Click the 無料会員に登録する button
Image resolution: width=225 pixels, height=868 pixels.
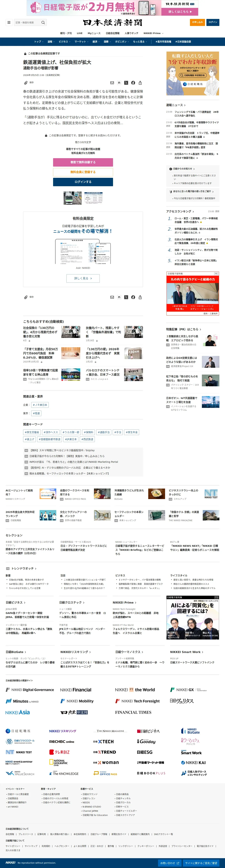[83, 172]
